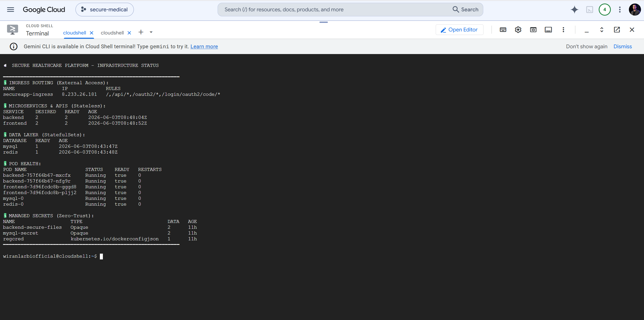644x320 pixels.
Task: Click mysql age 2026-06-03T08:43:47Z
Action: pyautogui.click(x=88, y=146)
